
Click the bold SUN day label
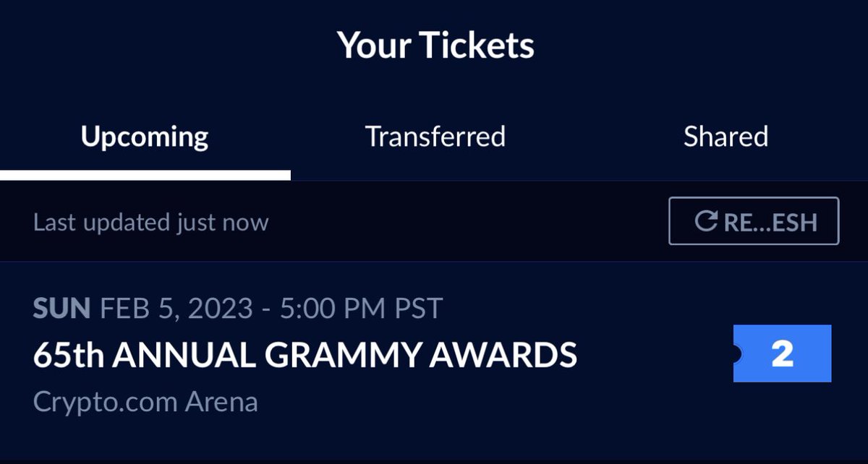[x=61, y=309]
